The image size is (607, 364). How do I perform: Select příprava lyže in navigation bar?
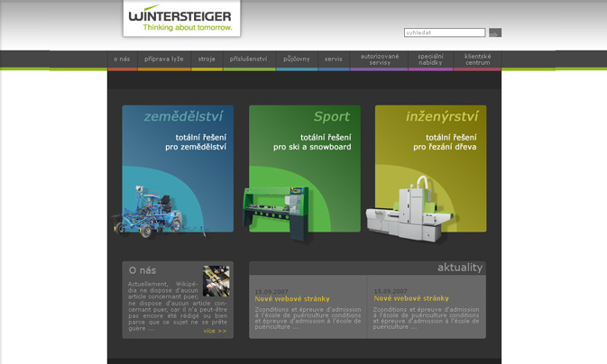164,59
